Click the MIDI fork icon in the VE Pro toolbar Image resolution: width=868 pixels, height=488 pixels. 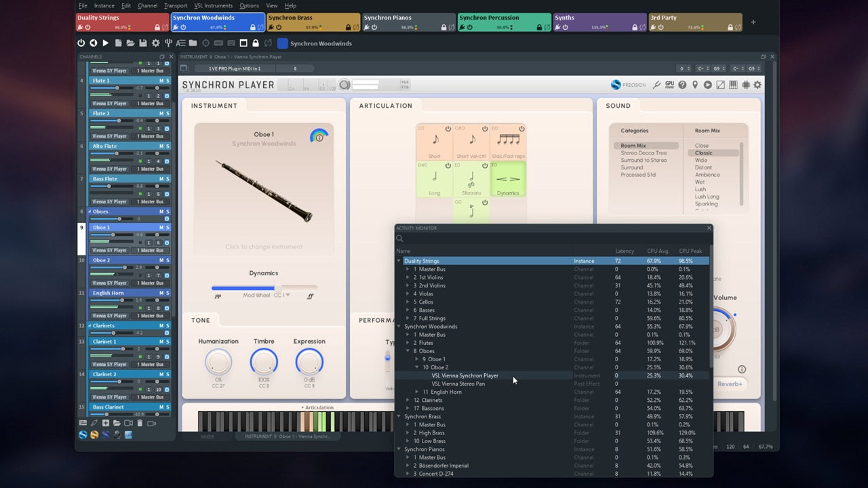(169, 43)
